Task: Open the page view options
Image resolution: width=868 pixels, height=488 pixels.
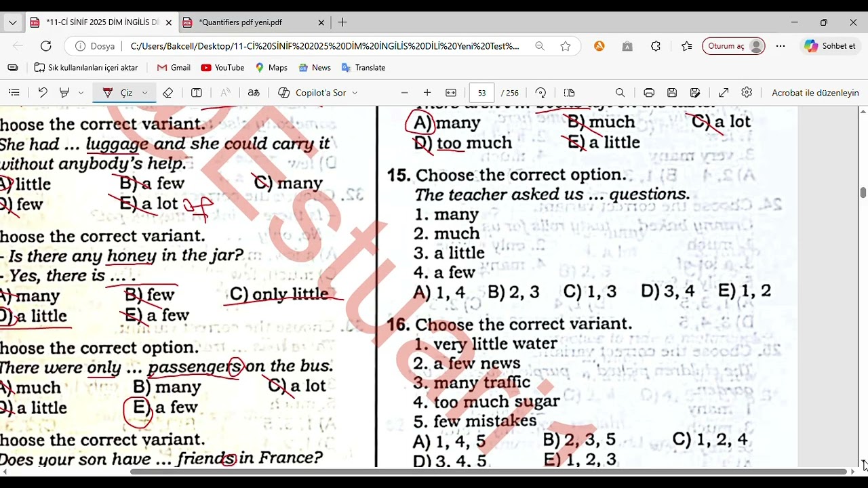Action: 570,93
